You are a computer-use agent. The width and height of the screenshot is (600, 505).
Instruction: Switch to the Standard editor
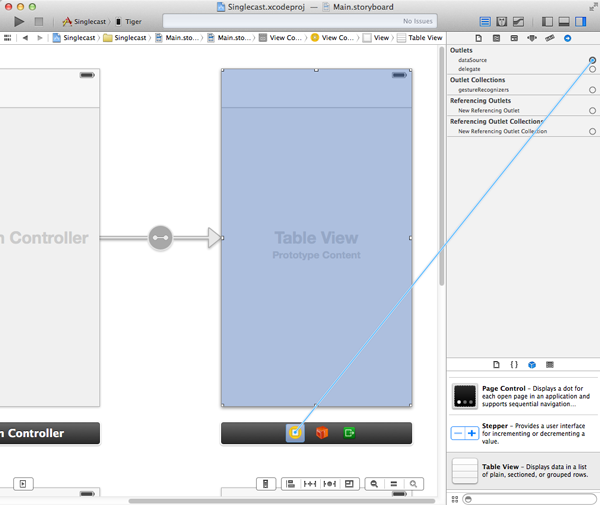(485, 22)
